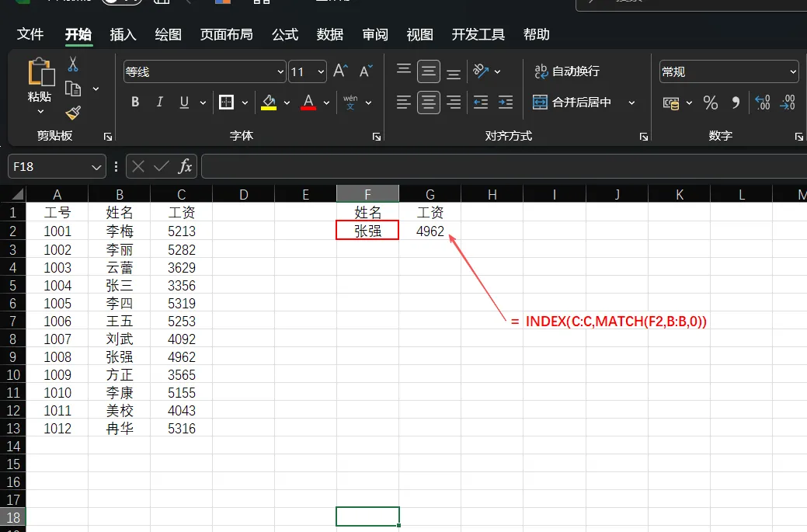Click the text orientation icon
Viewport: 807px width, 532px height.
[x=481, y=71]
